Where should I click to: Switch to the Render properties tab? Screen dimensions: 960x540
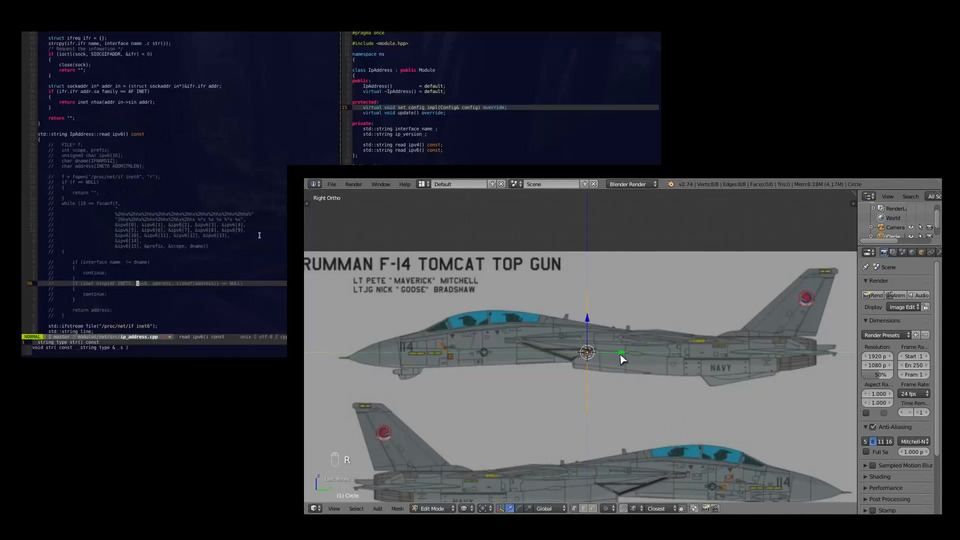[884, 252]
